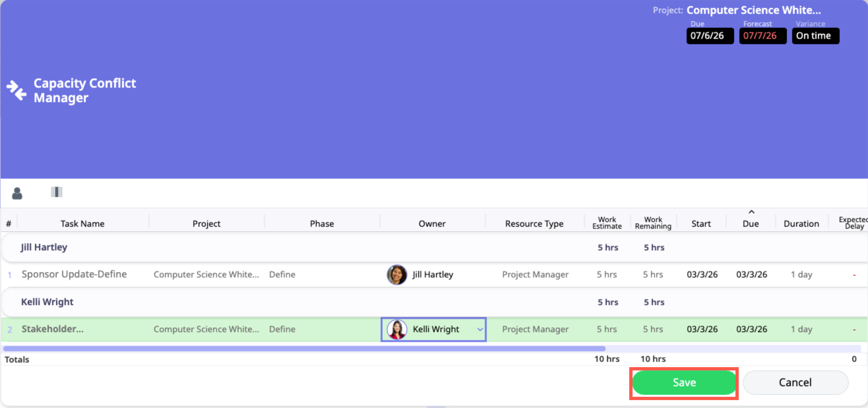Click the Capacity Conflict Manager arrows icon

16,90
